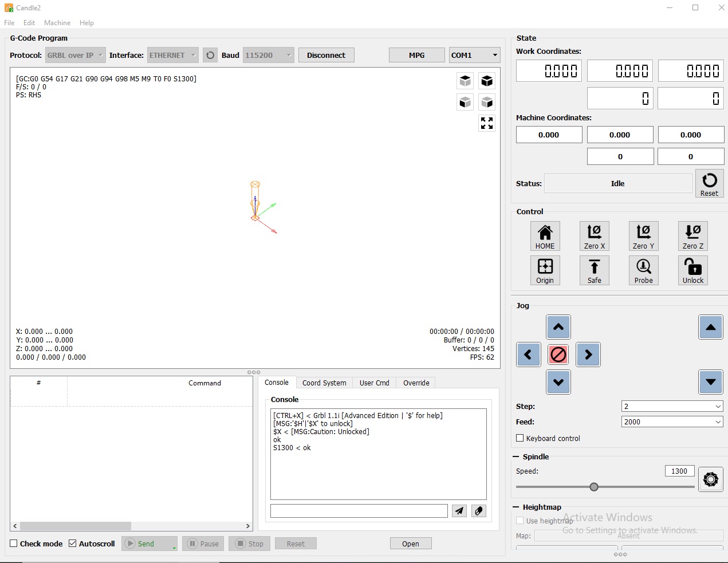Zero the Z axis

coord(692,236)
